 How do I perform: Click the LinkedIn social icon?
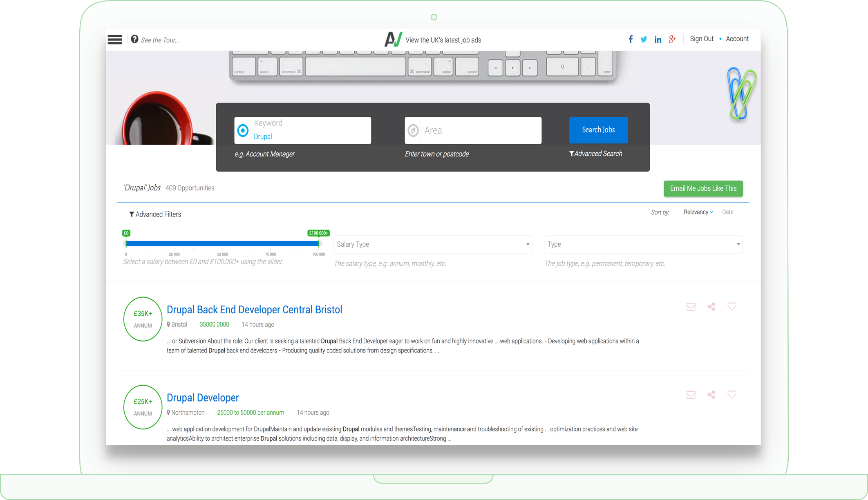point(658,39)
